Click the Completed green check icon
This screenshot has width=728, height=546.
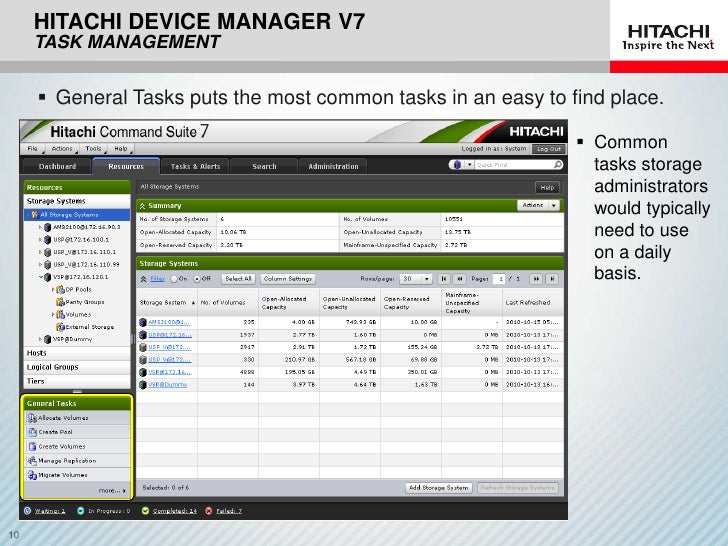(145, 511)
